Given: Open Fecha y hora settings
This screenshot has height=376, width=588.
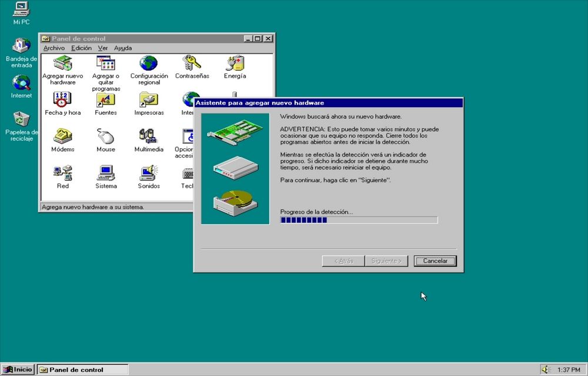Looking at the screenshot, I should click(x=62, y=101).
